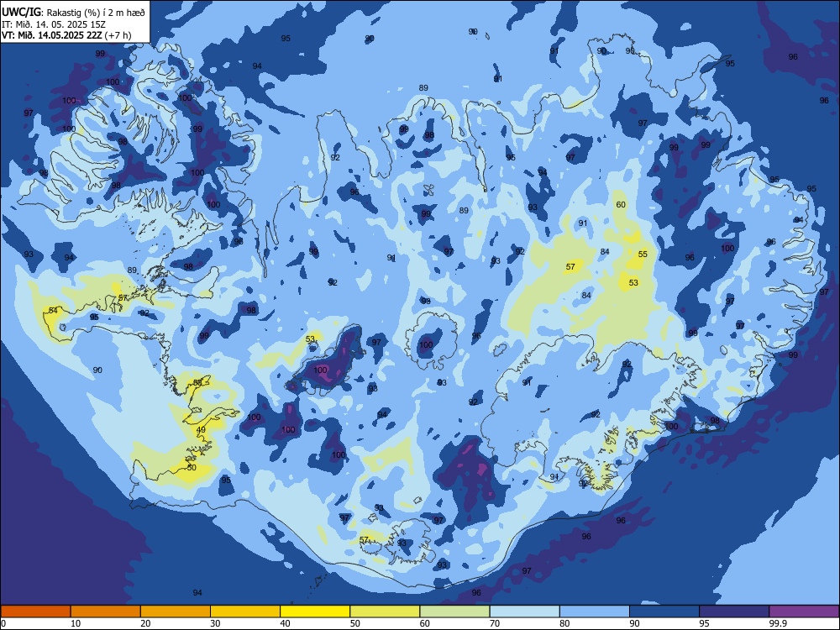Choose the golden 30–40 legend swatch

click(245, 612)
